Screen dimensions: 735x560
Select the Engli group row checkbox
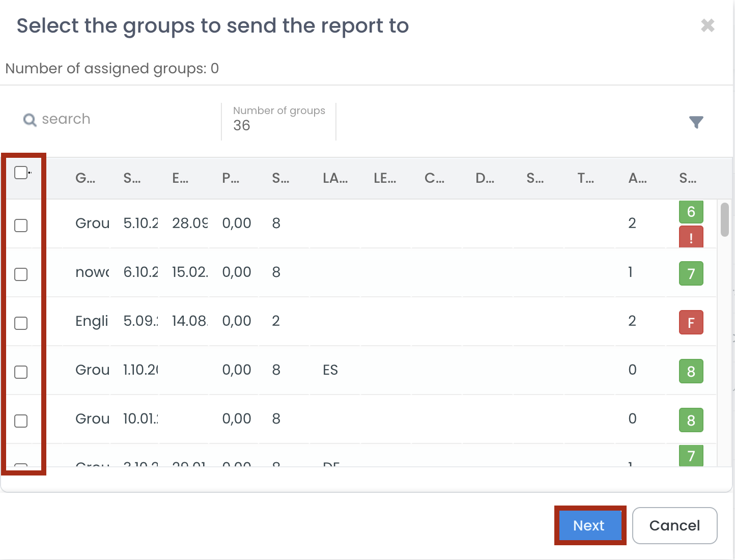21,323
